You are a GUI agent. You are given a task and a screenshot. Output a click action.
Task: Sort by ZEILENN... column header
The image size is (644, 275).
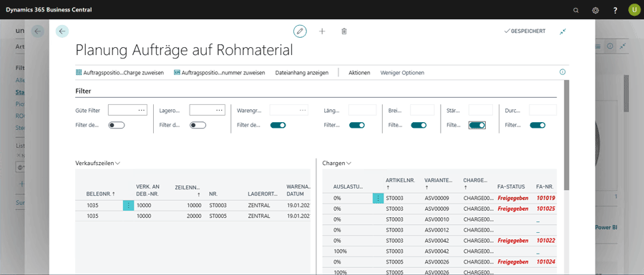point(188,190)
